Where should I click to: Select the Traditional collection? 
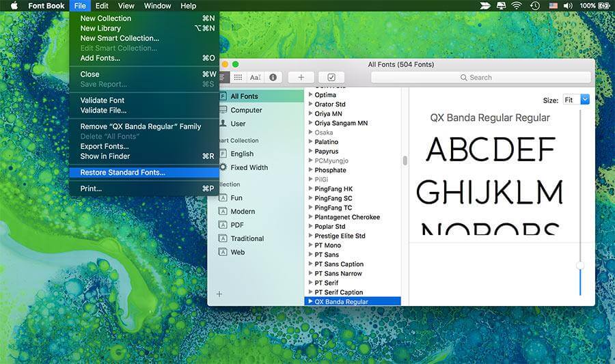(247, 238)
